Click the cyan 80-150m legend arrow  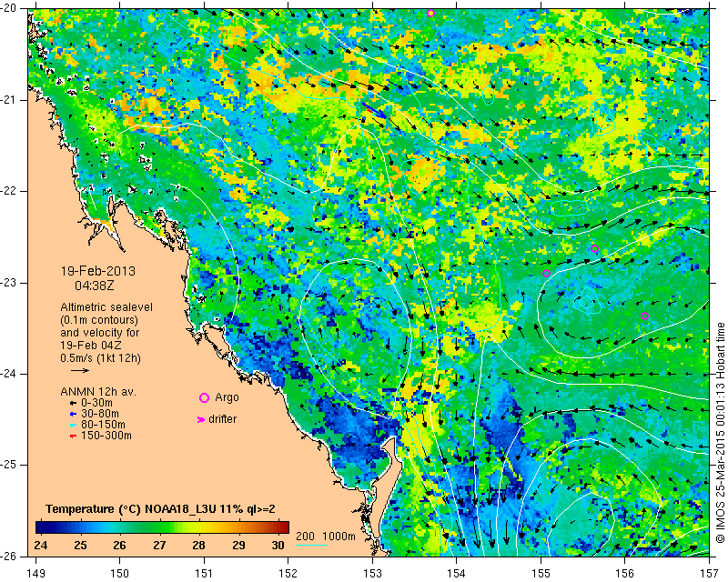[73, 425]
